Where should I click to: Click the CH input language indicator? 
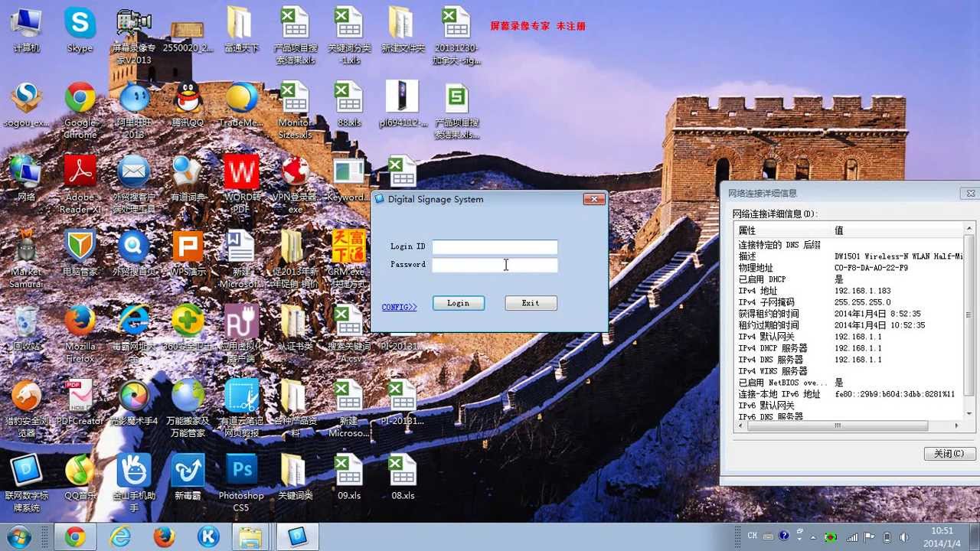753,536
